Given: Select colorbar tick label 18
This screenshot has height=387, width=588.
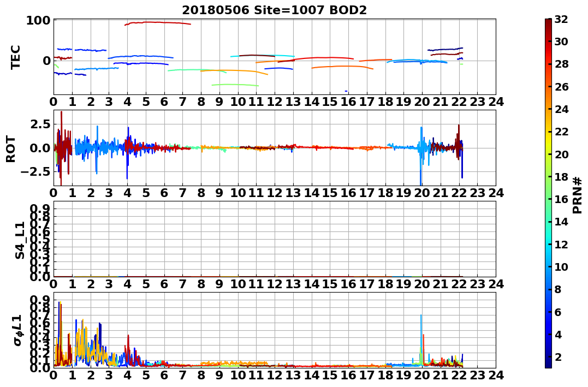Looking at the screenshot, I should click(561, 177).
